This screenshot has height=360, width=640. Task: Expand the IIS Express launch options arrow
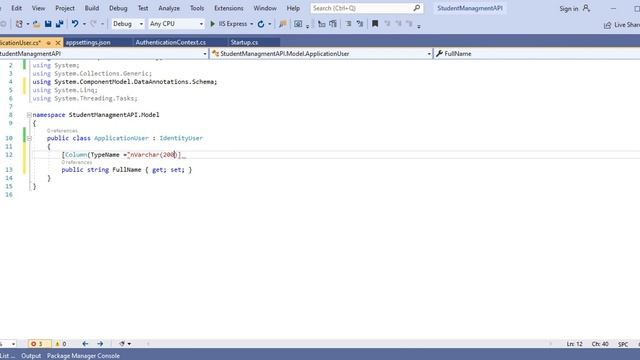[x=251, y=24]
